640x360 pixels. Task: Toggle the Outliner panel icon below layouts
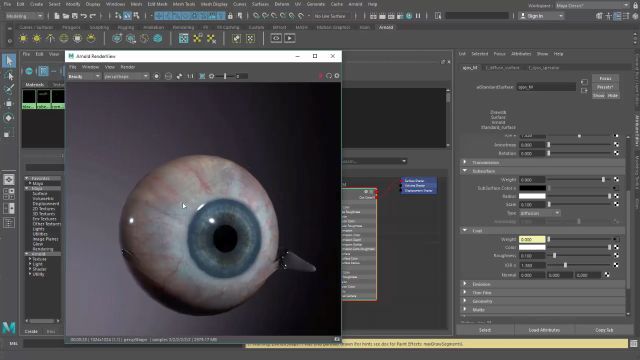9,223
